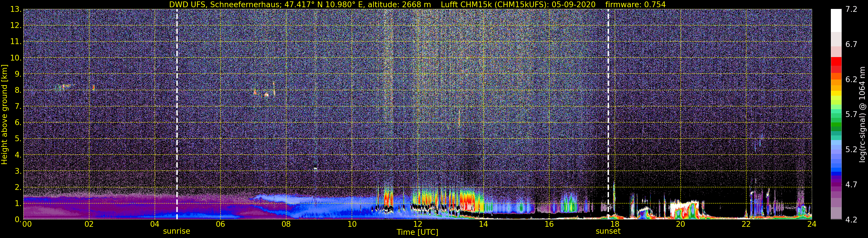The image size is (868, 238).
Task: Click the height axis tick '0.'
Action: coord(18,220)
